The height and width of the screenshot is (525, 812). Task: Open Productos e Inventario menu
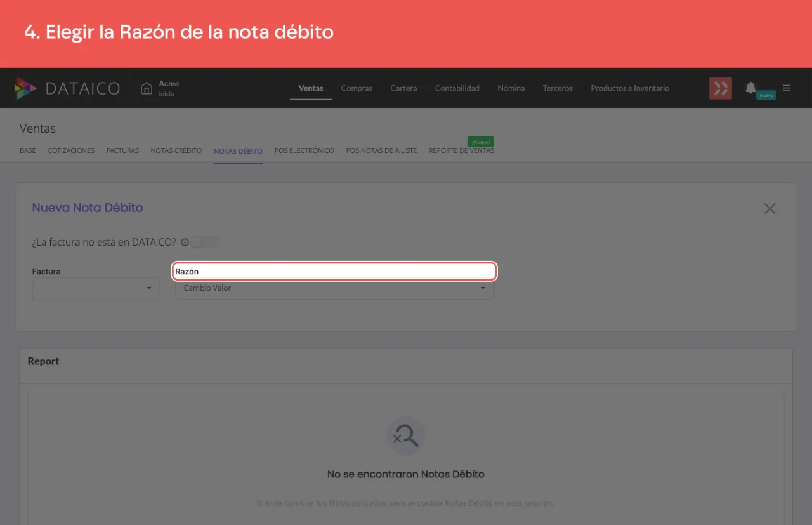[630, 88]
